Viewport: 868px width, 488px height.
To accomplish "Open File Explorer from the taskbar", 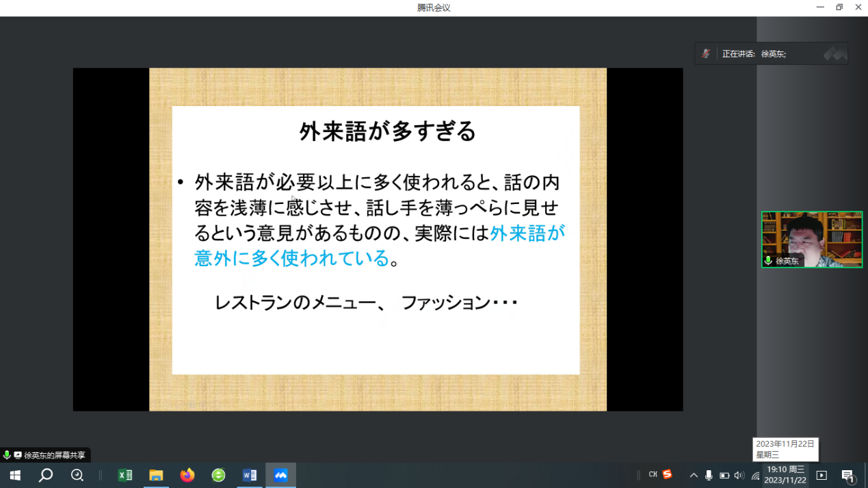I will click(x=156, y=475).
